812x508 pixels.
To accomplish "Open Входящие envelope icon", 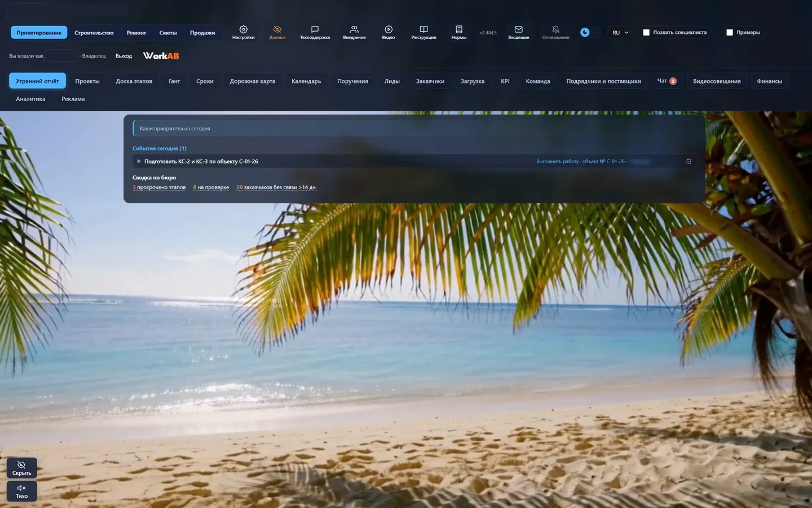I will [x=519, y=32].
